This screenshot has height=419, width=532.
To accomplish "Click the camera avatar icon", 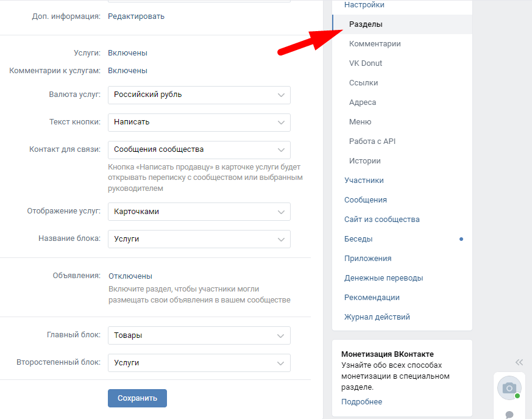I will (509, 388).
